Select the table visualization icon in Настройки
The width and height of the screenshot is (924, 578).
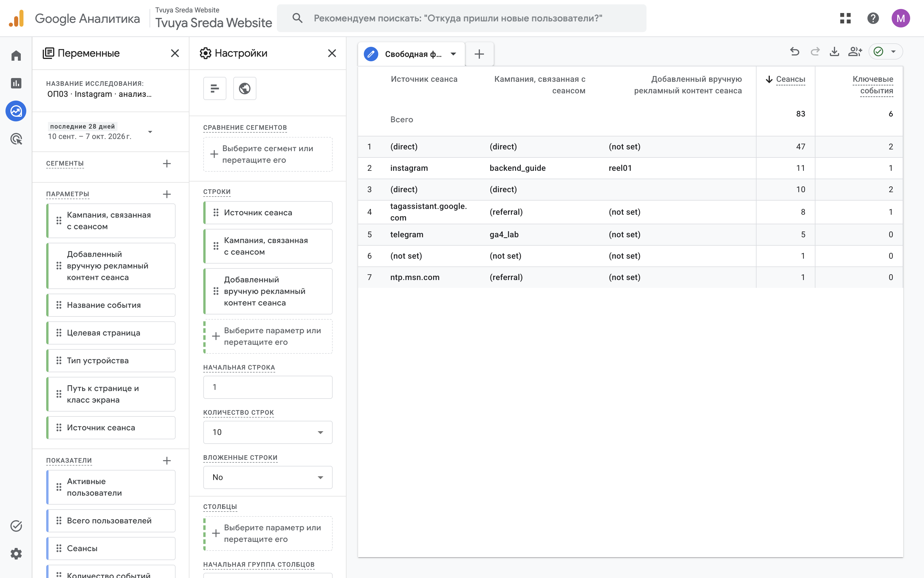(x=215, y=88)
